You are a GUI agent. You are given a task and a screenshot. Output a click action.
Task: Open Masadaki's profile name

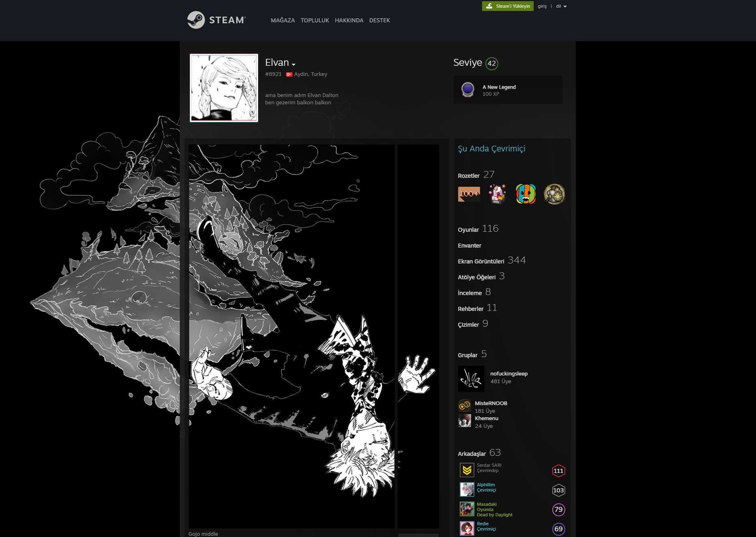coord(487,504)
